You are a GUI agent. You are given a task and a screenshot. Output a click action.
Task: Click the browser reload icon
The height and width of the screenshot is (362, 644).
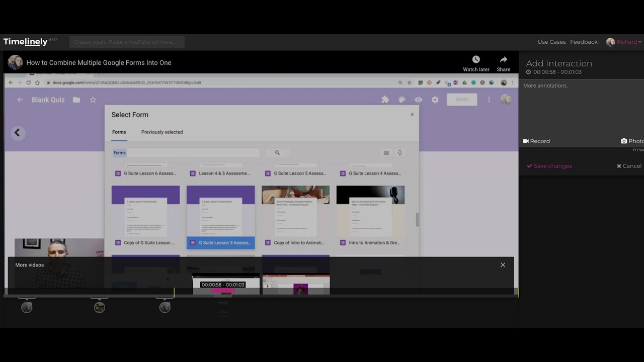coord(29,82)
